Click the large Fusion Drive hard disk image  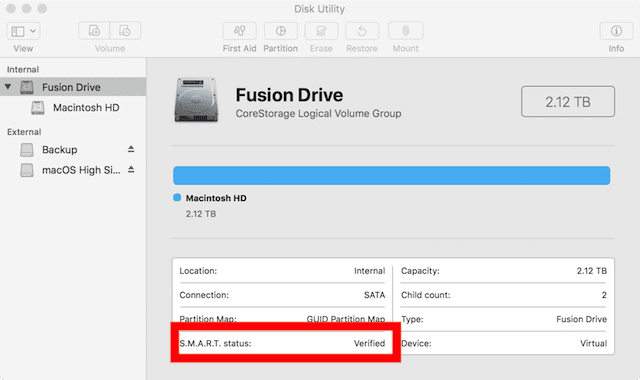click(x=196, y=100)
